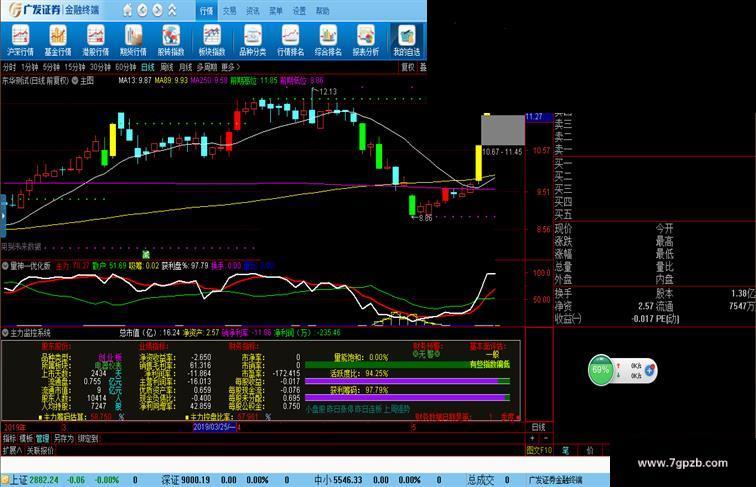Switch to 月线 monthly chart
The height and width of the screenshot is (487, 756).
tap(186, 68)
